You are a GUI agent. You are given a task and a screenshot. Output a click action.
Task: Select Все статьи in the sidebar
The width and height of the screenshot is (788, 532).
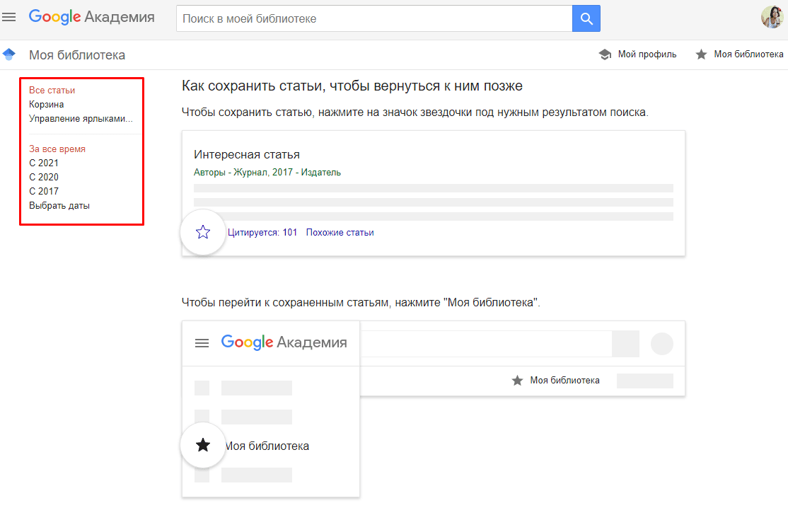coord(52,91)
